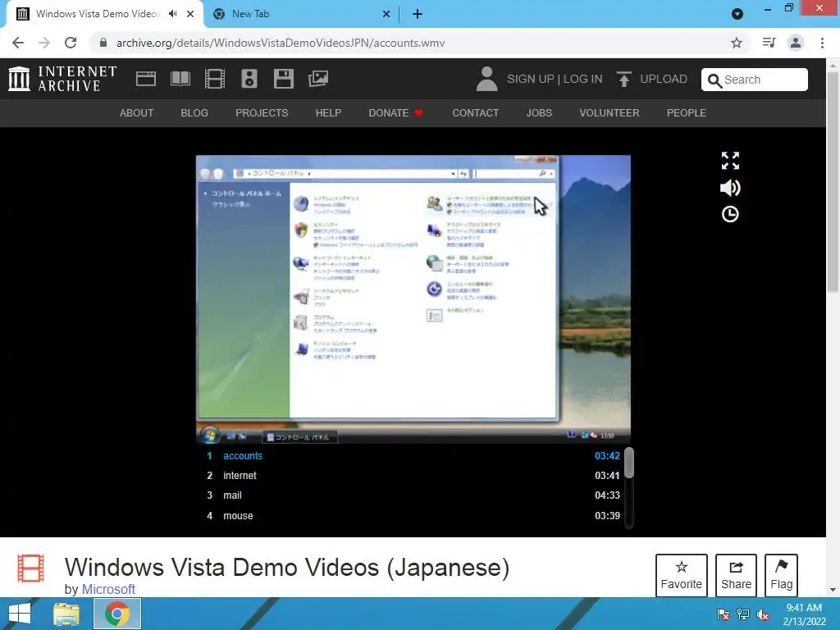Click the Share button
The width and height of the screenshot is (840, 630).
(736, 575)
